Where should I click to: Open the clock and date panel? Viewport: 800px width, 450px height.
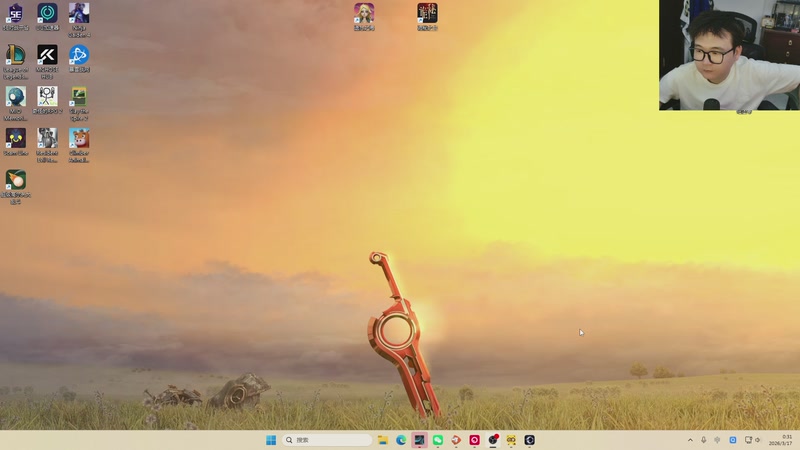[781, 440]
